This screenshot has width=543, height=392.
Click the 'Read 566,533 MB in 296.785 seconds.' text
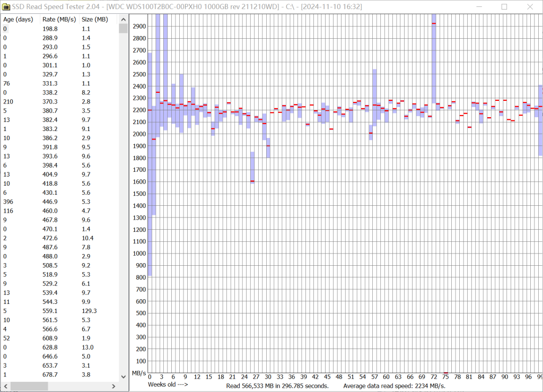pos(277,386)
